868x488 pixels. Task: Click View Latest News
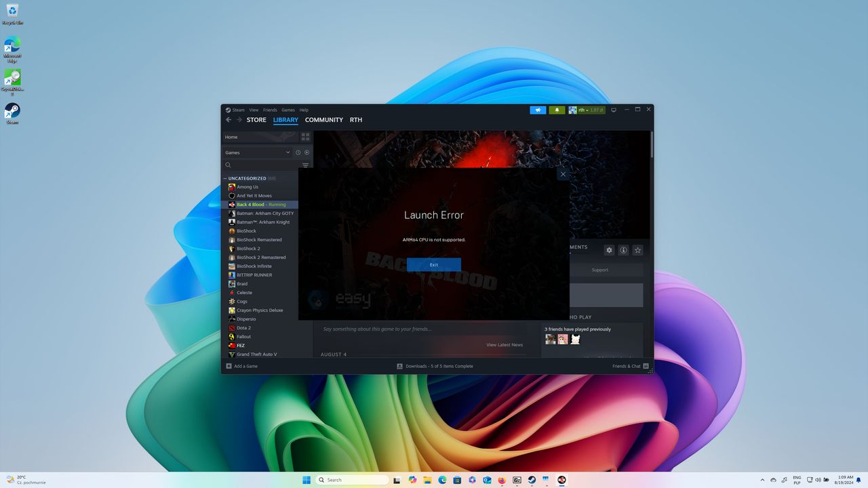[x=505, y=345]
